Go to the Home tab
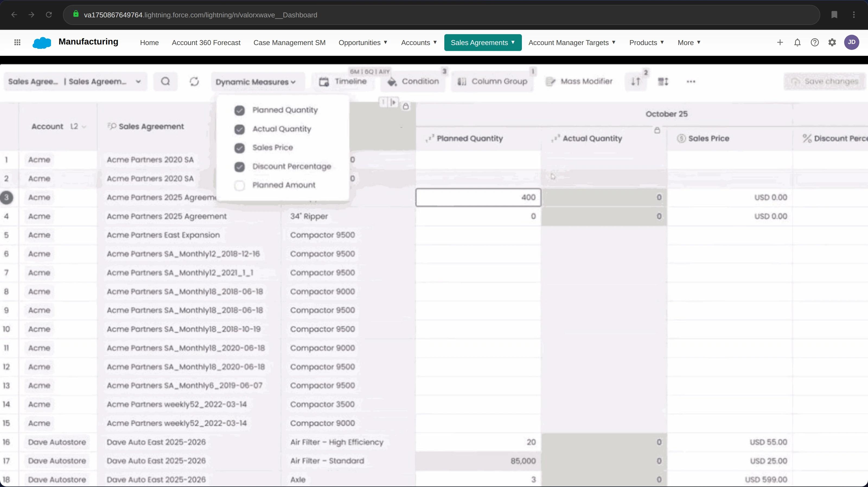 pyautogui.click(x=149, y=42)
